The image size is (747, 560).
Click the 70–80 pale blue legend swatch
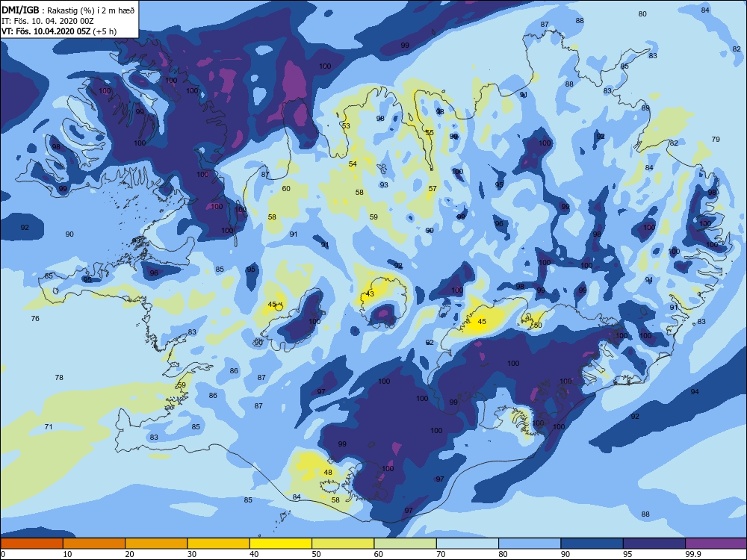[468, 544]
